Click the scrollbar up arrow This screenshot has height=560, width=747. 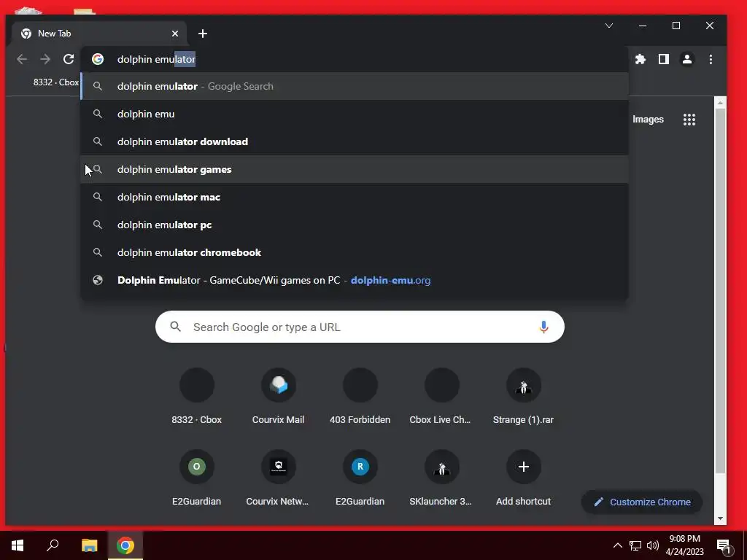pos(720,102)
